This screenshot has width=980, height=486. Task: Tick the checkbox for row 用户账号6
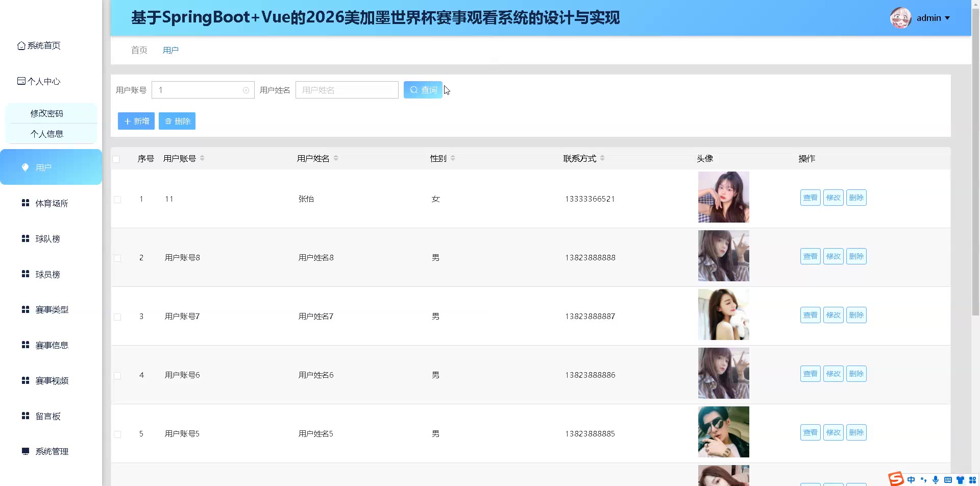[117, 376]
